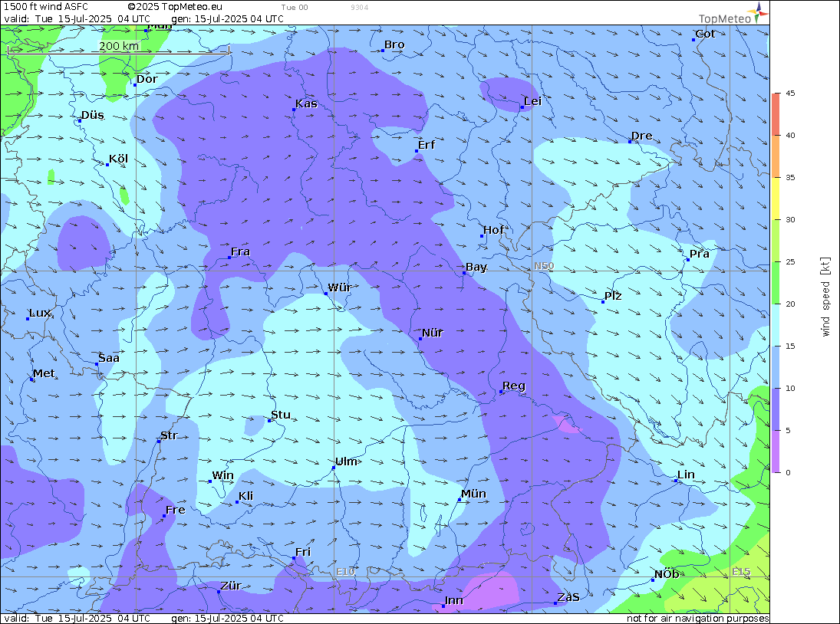This screenshot has height=624, width=840.
Task: Click the 'Kli' city marker
Action: pos(237,502)
